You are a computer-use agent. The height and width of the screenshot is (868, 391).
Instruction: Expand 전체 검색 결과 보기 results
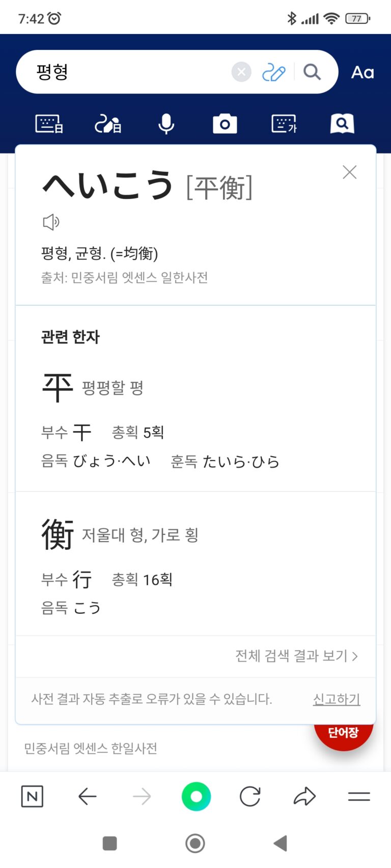click(296, 656)
